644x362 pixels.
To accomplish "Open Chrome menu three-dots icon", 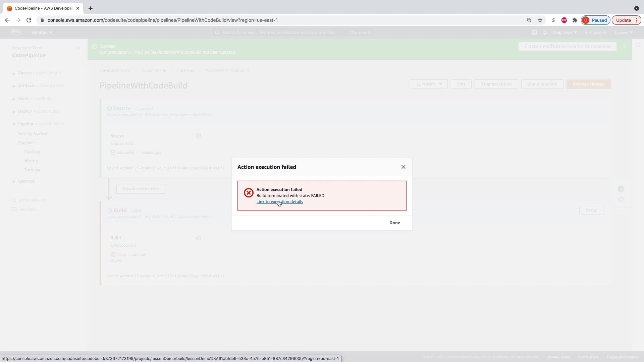I will pyautogui.click(x=637, y=20).
